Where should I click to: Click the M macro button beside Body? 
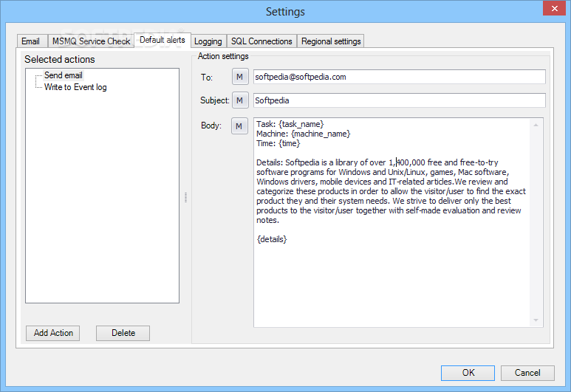239,126
